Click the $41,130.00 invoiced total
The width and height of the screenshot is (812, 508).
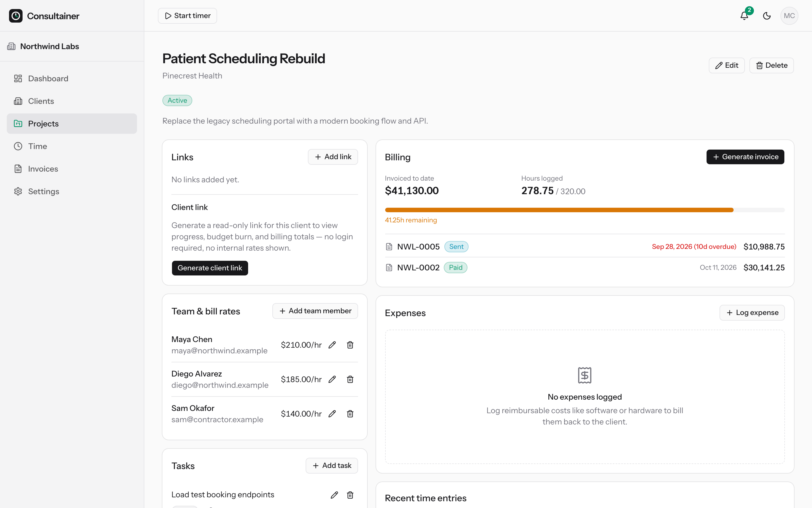pyautogui.click(x=412, y=191)
